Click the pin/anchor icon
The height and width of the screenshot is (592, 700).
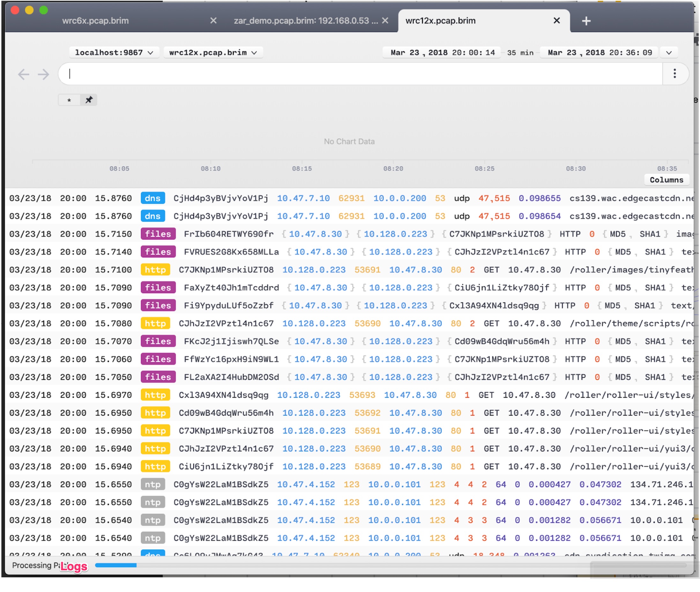click(x=89, y=100)
